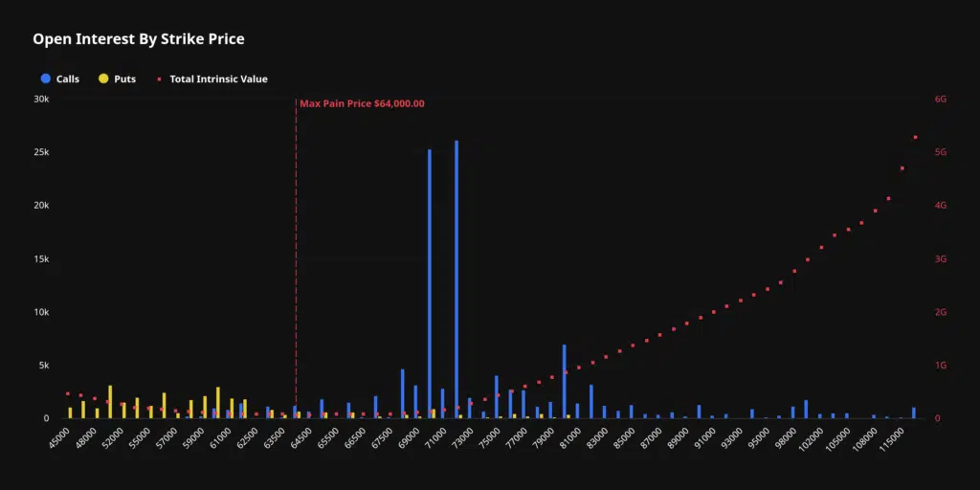
Task: Click the 91000 strike label
Action: coord(707,436)
